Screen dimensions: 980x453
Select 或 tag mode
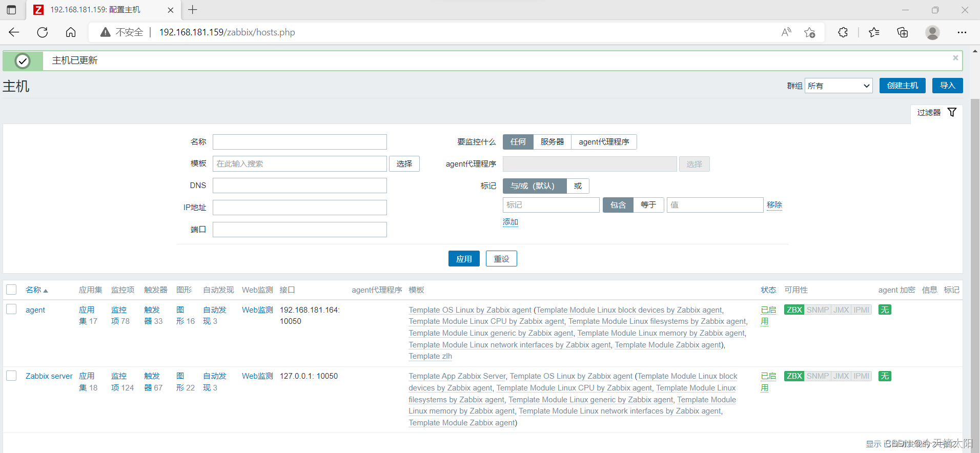(x=578, y=186)
